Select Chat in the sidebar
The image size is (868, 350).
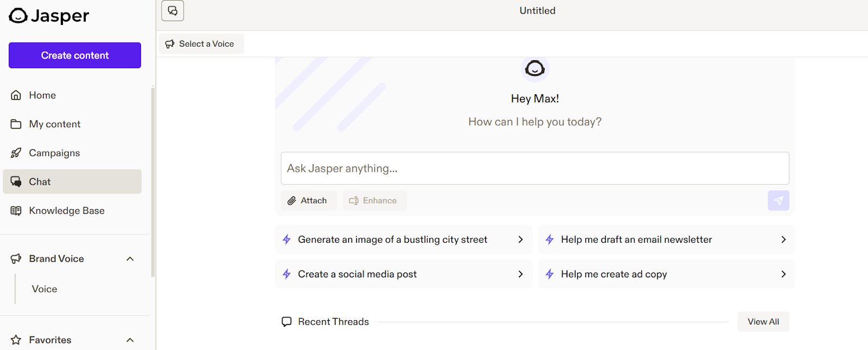[72, 182]
